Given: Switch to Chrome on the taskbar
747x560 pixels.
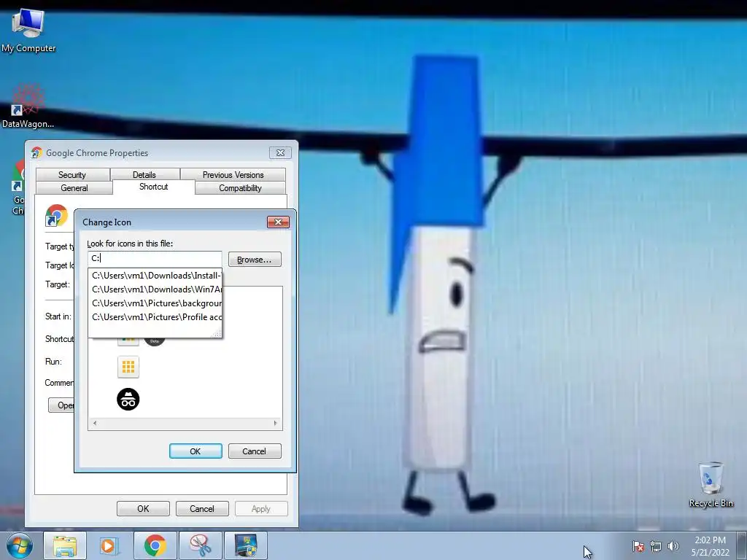Looking at the screenshot, I should [155, 545].
